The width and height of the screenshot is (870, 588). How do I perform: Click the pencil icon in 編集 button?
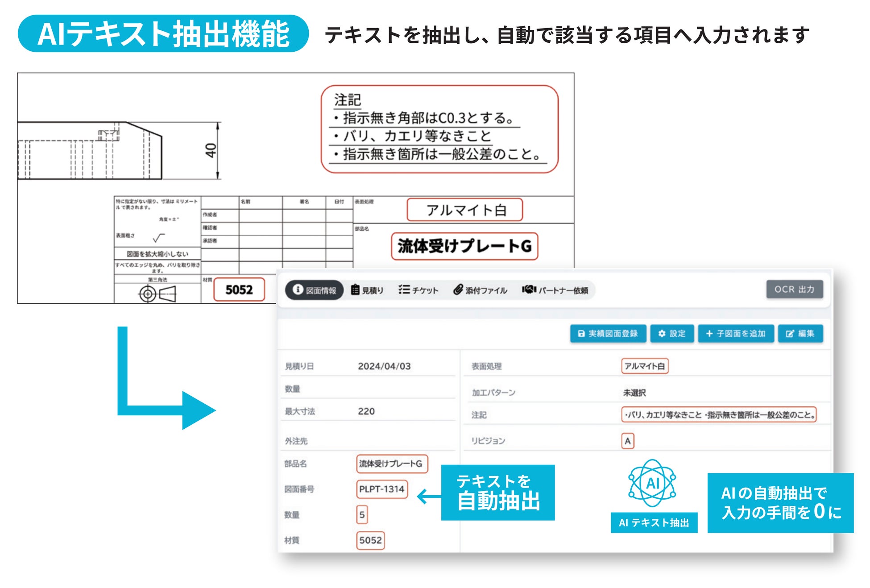point(790,334)
